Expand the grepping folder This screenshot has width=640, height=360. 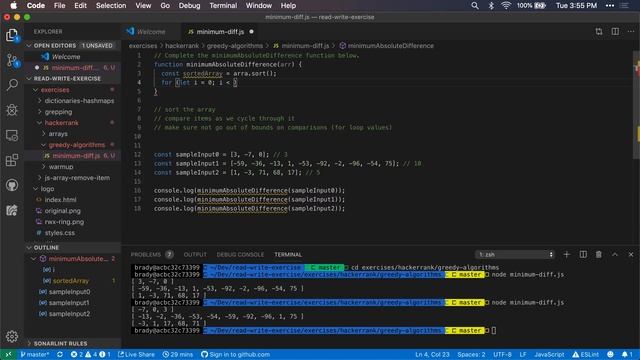tap(40, 112)
